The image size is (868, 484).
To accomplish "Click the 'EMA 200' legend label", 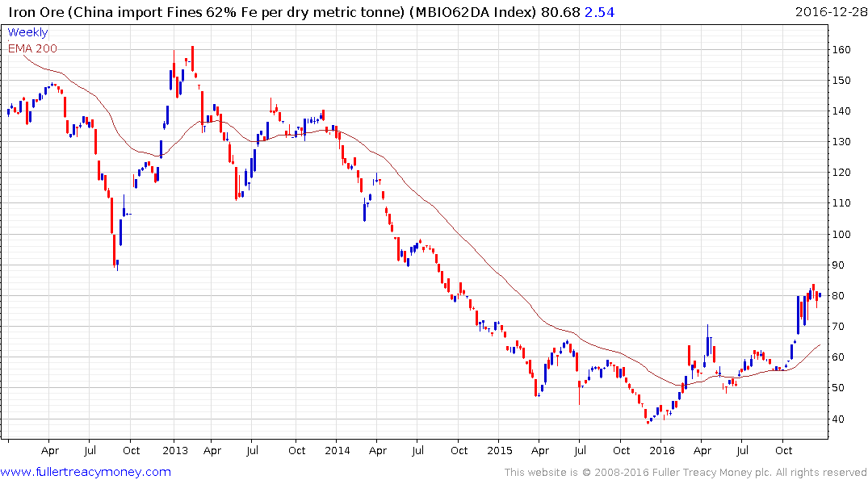I will pos(32,48).
